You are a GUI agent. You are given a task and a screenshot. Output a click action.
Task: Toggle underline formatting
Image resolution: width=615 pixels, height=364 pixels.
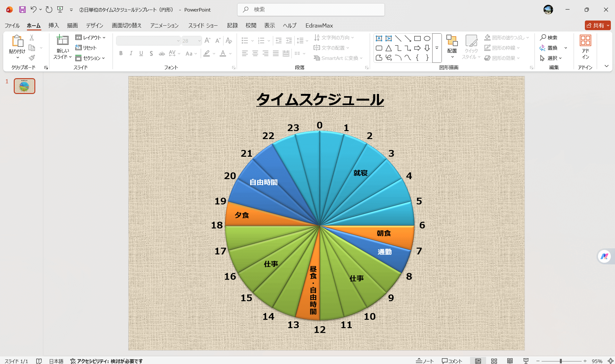[x=141, y=54]
